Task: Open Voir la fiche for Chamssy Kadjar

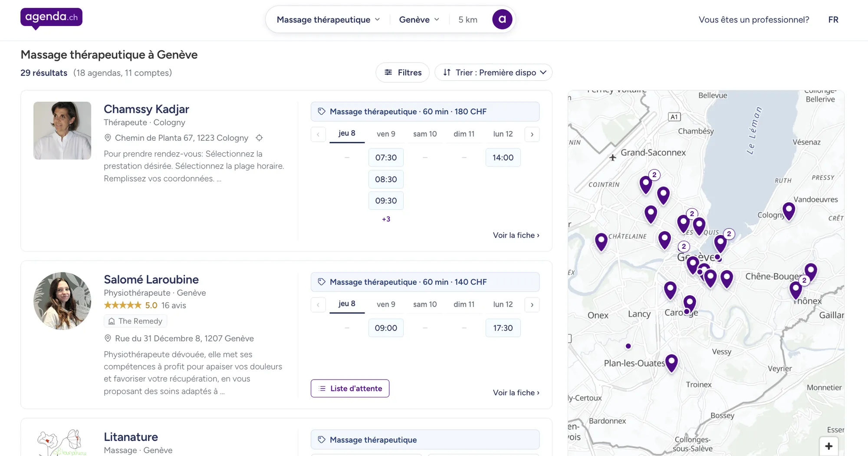Action: (516, 235)
